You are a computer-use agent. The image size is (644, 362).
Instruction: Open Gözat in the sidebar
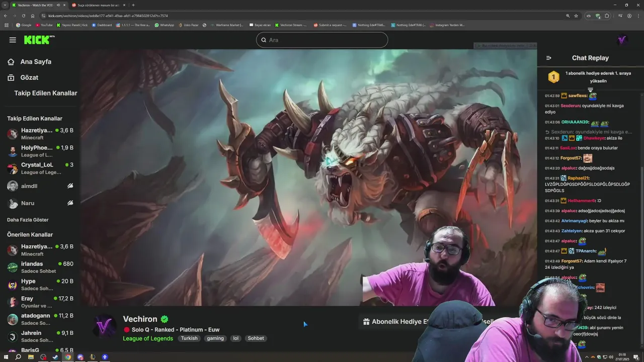pos(23,77)
